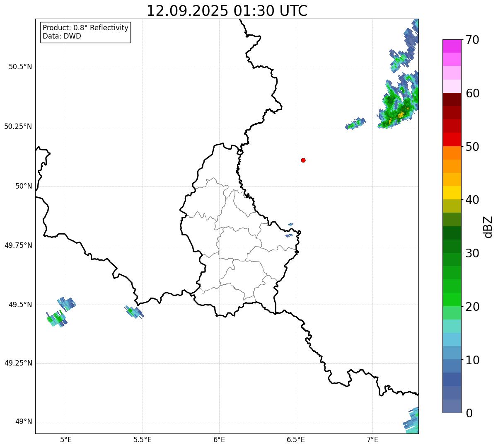The height and width of the screenshot is (448, 498).
Task: Click the 49.75°N latitude label
Action: 18,245
